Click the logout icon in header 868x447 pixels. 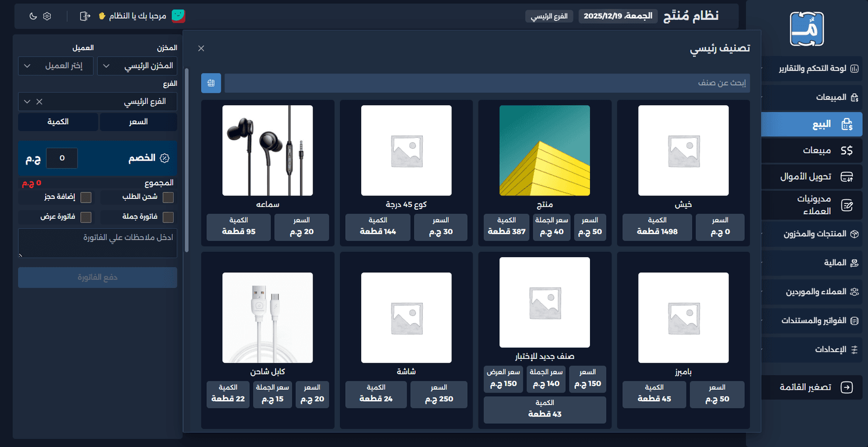pos(85,16)
